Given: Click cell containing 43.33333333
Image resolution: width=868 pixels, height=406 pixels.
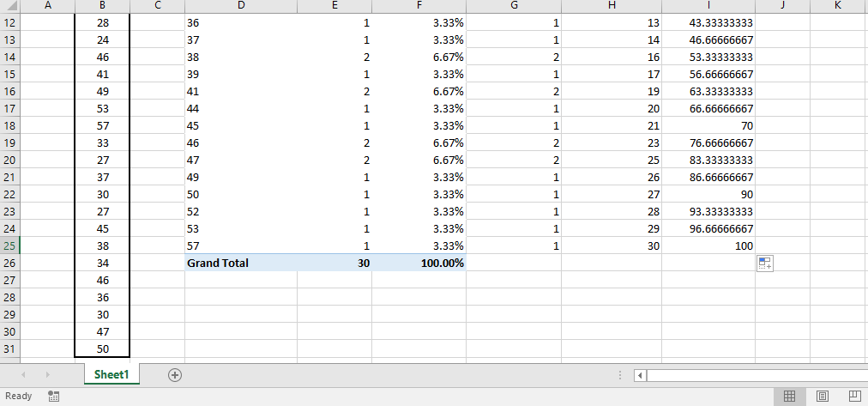Looking at the screenshot, I should coord(708,22).
